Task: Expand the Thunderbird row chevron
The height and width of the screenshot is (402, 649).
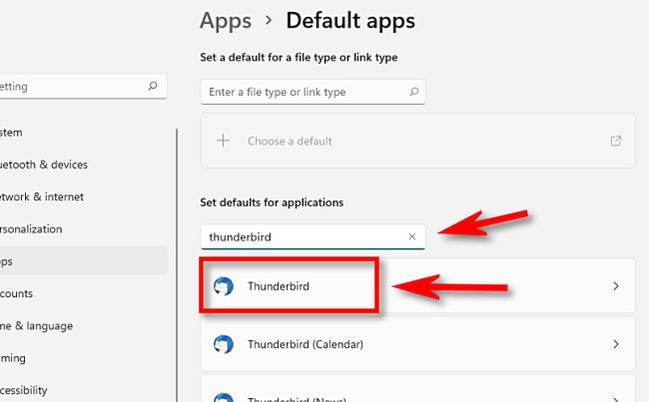Action: point(616,286)
